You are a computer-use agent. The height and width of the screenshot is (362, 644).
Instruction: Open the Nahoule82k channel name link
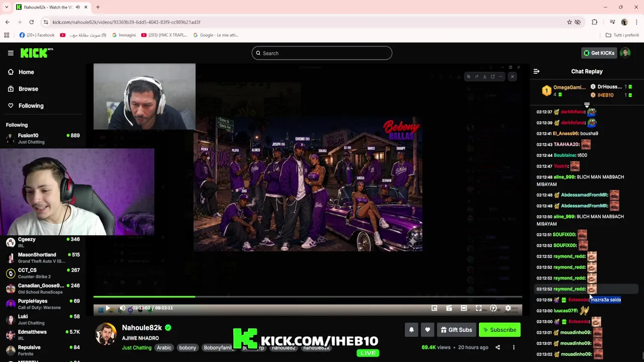click(142, 328)
